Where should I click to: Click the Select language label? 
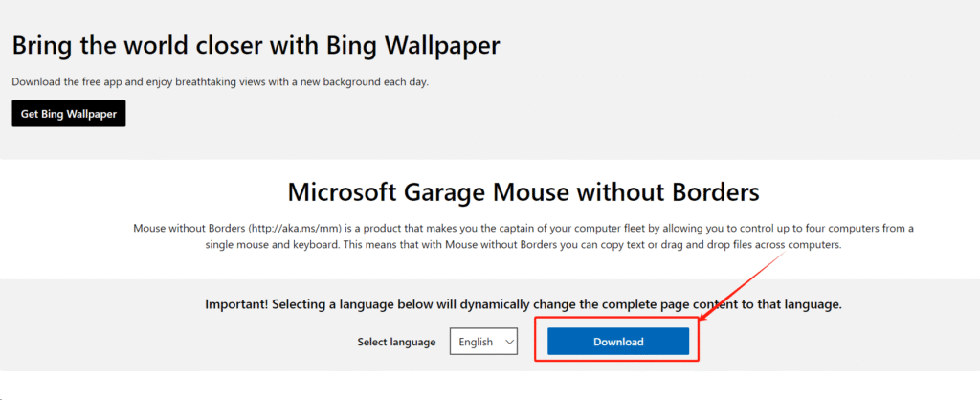click(396, 342)
